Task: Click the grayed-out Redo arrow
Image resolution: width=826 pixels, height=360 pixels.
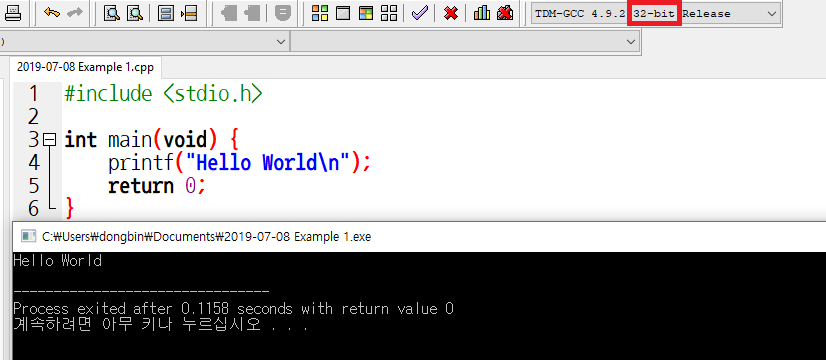Action: 75,13
